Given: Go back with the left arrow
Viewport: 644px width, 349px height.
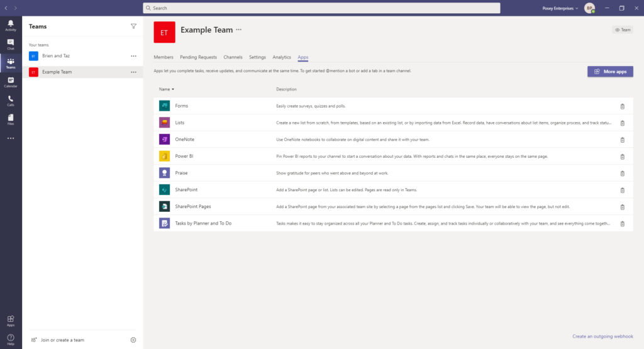Looking at the screenshot, I should (6, 8).
